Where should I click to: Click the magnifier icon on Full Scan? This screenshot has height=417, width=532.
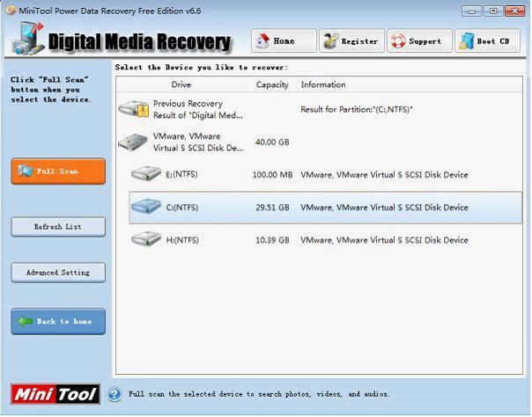(26, 171)
